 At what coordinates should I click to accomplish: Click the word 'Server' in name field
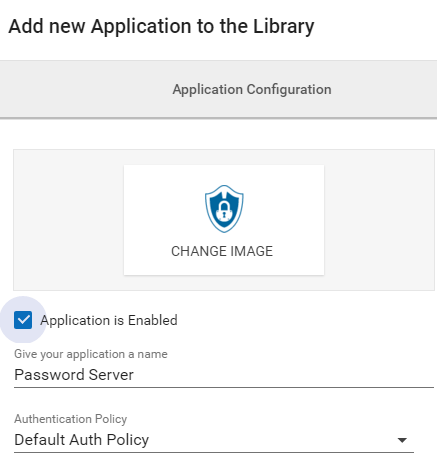click(x=111, y=375)
